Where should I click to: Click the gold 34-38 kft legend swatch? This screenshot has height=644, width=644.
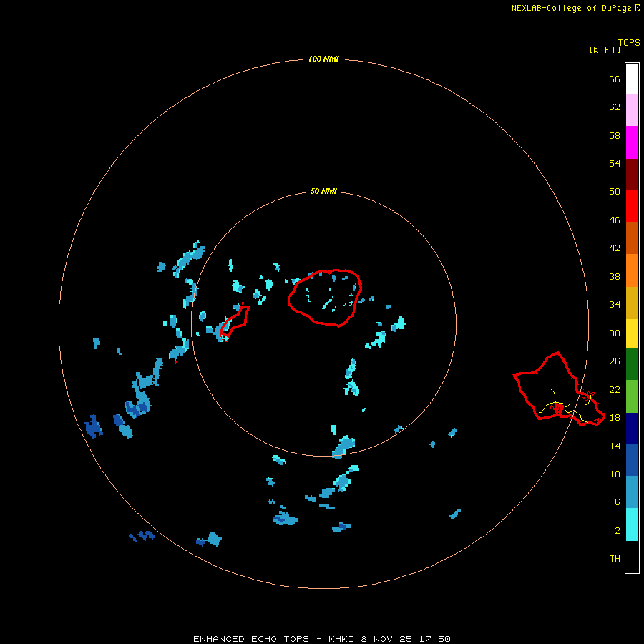(x=632, y=303)
